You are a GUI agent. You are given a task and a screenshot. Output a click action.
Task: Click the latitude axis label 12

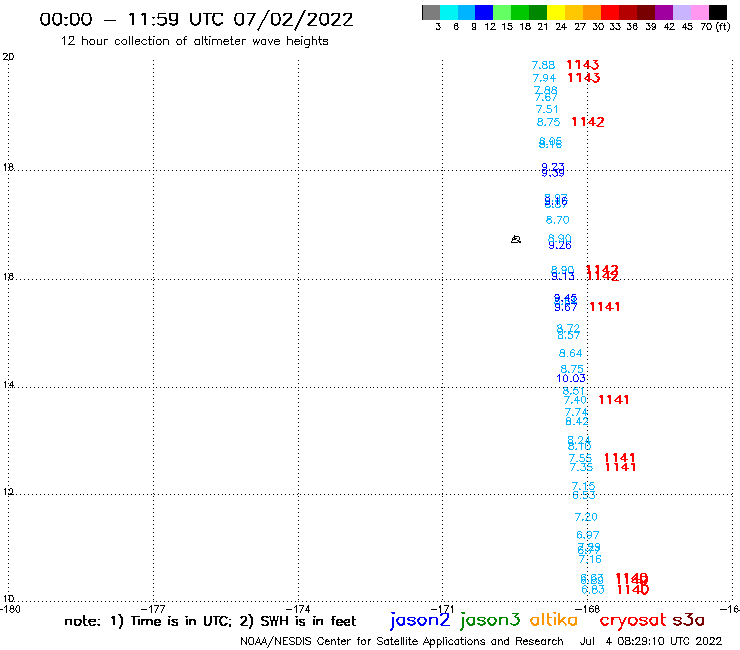click(8, 492)
